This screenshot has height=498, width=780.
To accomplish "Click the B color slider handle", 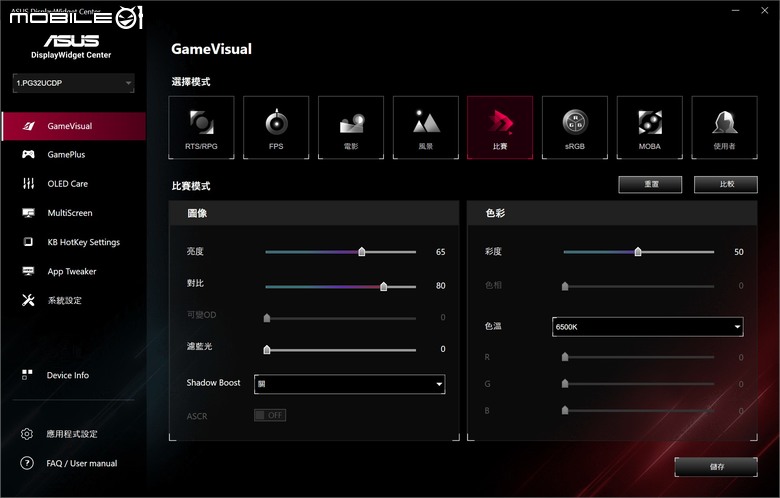I will coord(565,410).
